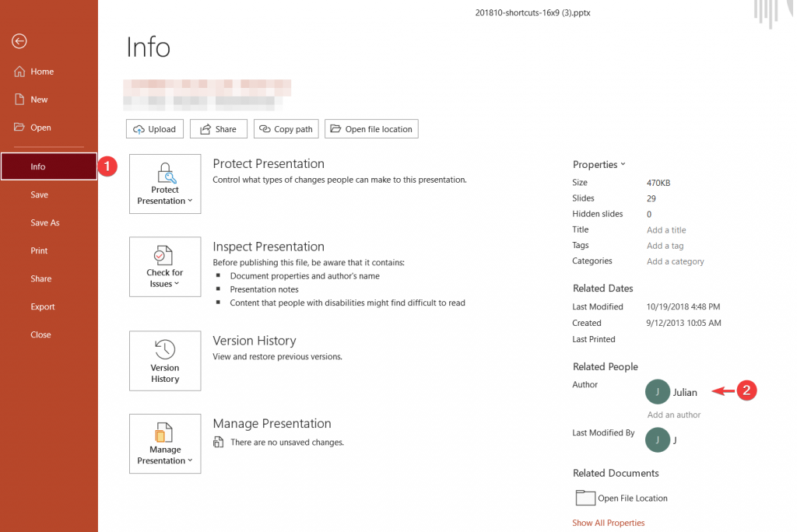This screenshot has width=797, height=532.
Task: Click the Version History button
Action: 165,361
